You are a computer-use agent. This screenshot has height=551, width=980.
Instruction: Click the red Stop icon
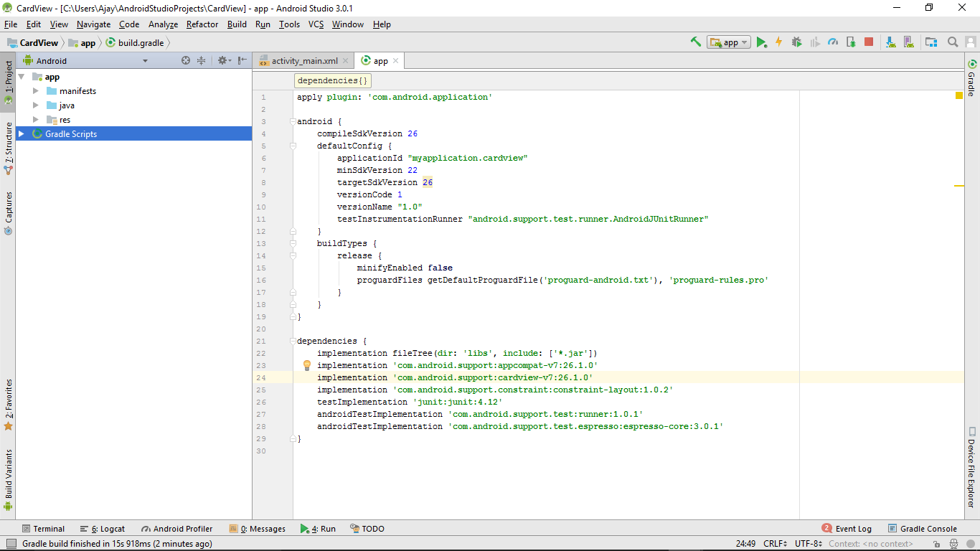click(x=869, y=42)
